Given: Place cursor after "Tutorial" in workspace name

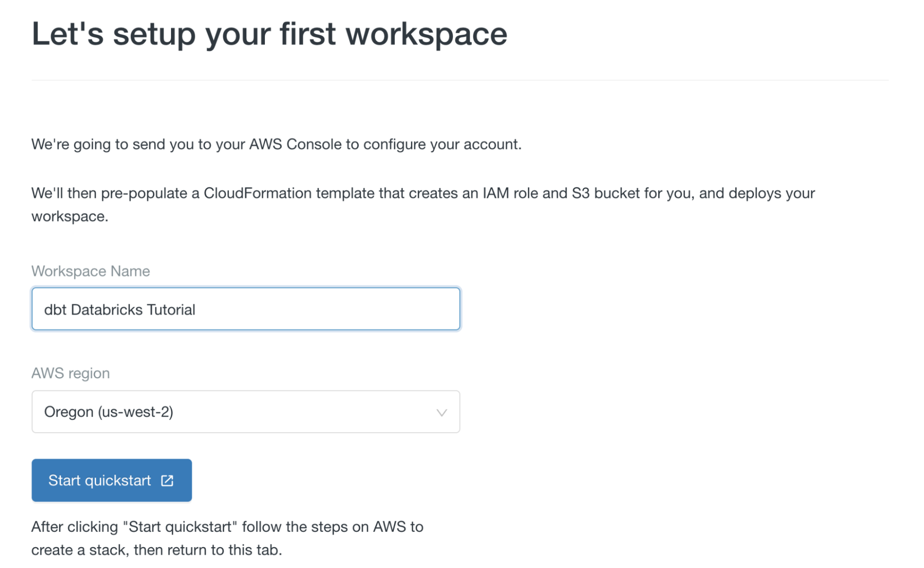Looking at the screenshot, I should pos(196,309).
